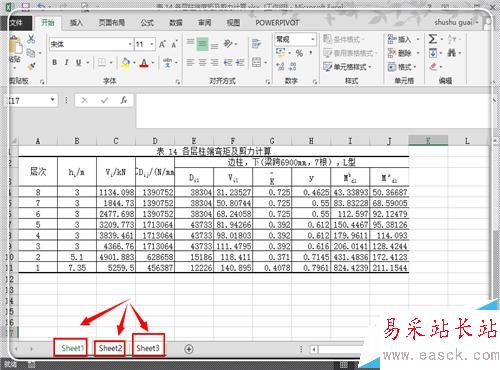The height and width of the screenshot is (370, 500).
Task: Switch to the 页面布局 Page Layout tab
Action: [112, 23]
